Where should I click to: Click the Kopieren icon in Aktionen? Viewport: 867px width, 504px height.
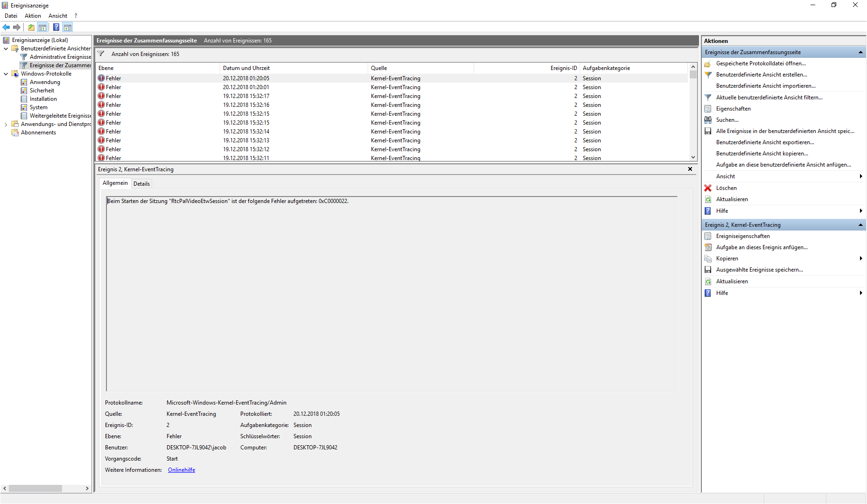point(708,259)
